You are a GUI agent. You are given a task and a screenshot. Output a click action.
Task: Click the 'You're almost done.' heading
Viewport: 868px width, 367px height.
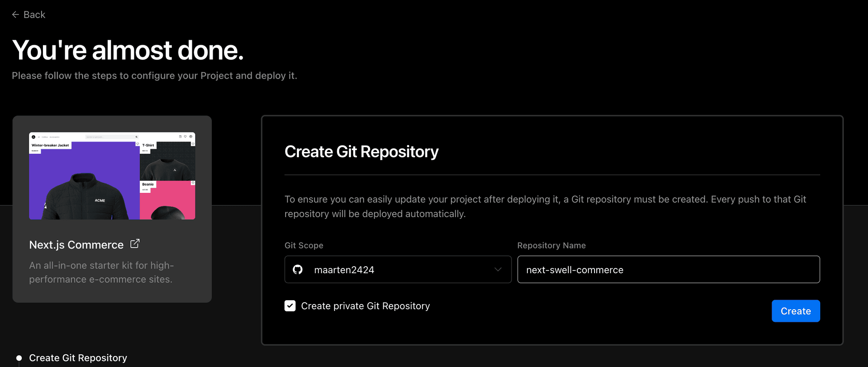click(x=128, y=50)
